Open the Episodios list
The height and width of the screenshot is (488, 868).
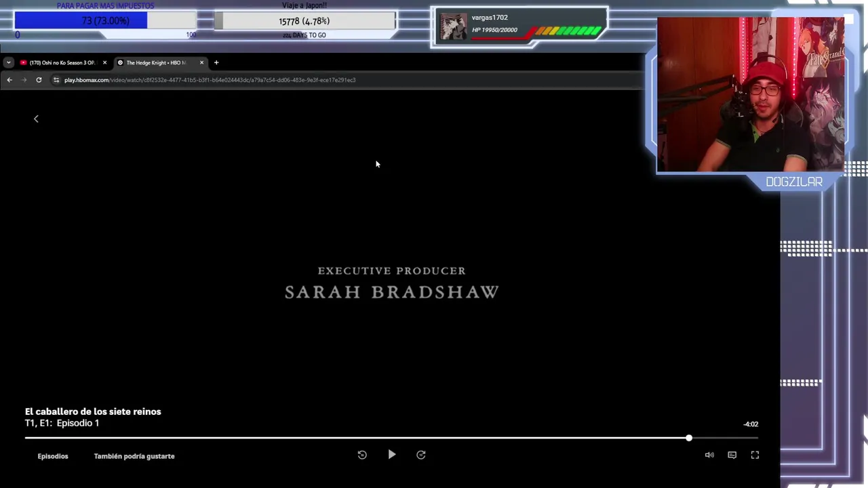(53, 456)
